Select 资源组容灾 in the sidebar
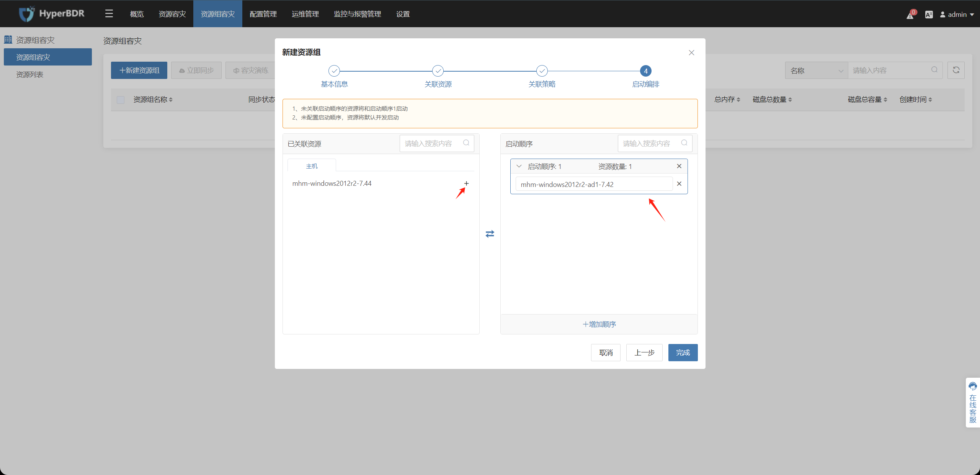The image size is (980, 475). pyautogui.click(x=48, y=57)
